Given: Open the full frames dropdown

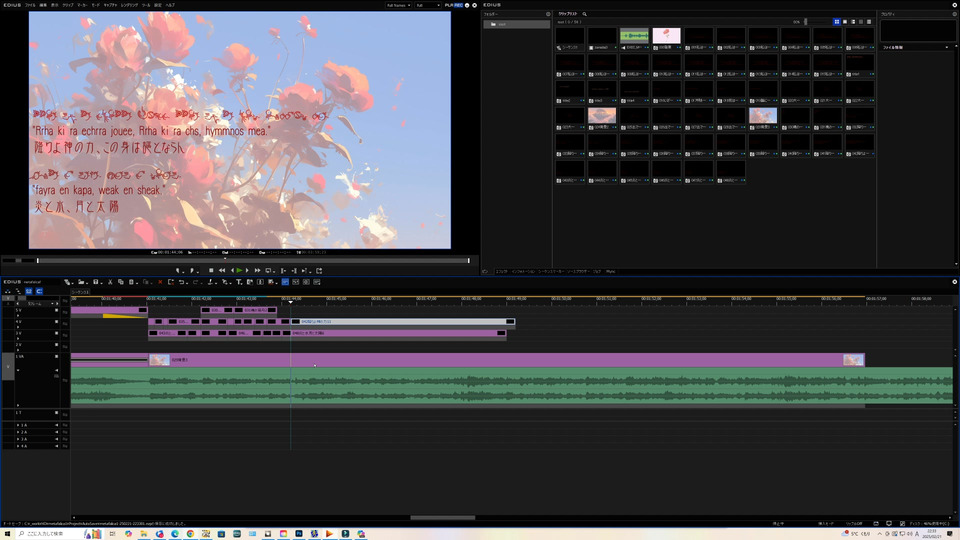Looking at the screenshot, I should pos(398,5).
